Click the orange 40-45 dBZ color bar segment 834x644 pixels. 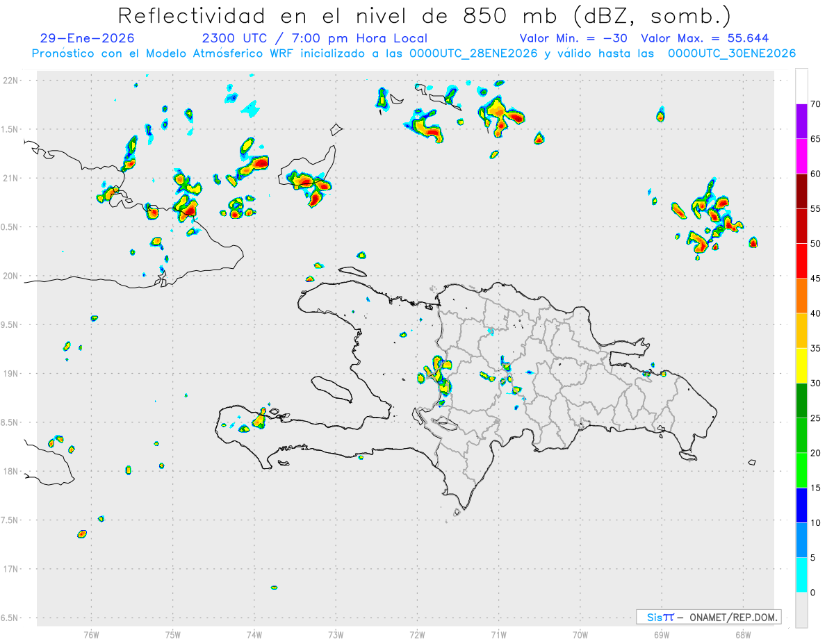[801, 296]
